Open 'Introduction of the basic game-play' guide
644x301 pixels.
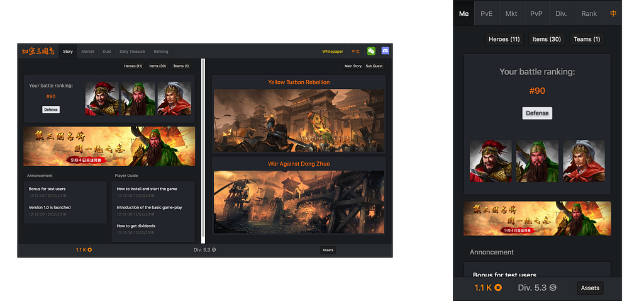click(150, 208)
